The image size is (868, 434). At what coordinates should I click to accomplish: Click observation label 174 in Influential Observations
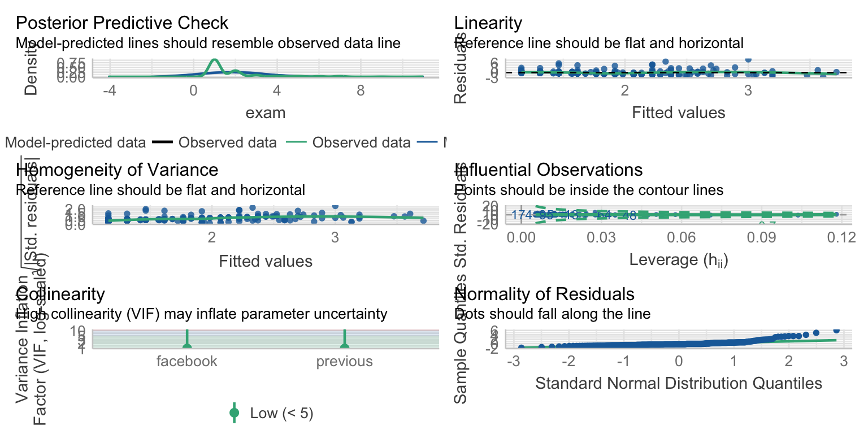click(x=523, y=215)
